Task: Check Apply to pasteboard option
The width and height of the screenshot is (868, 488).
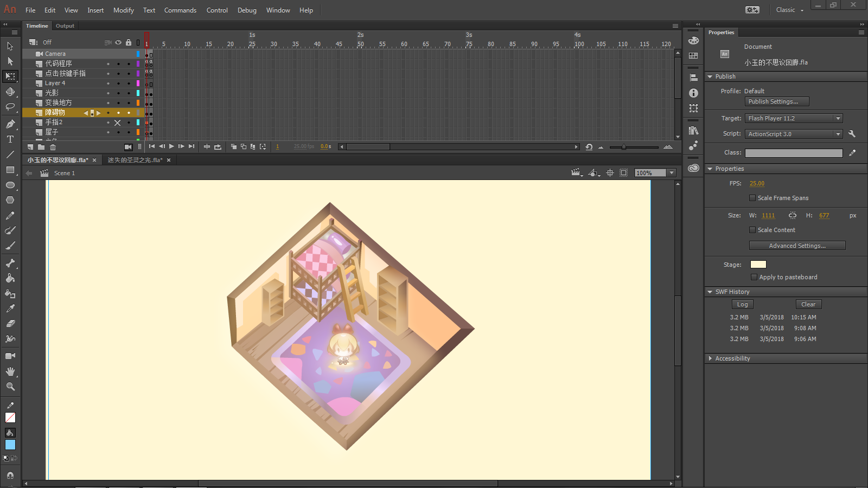Action: [754, 277]
